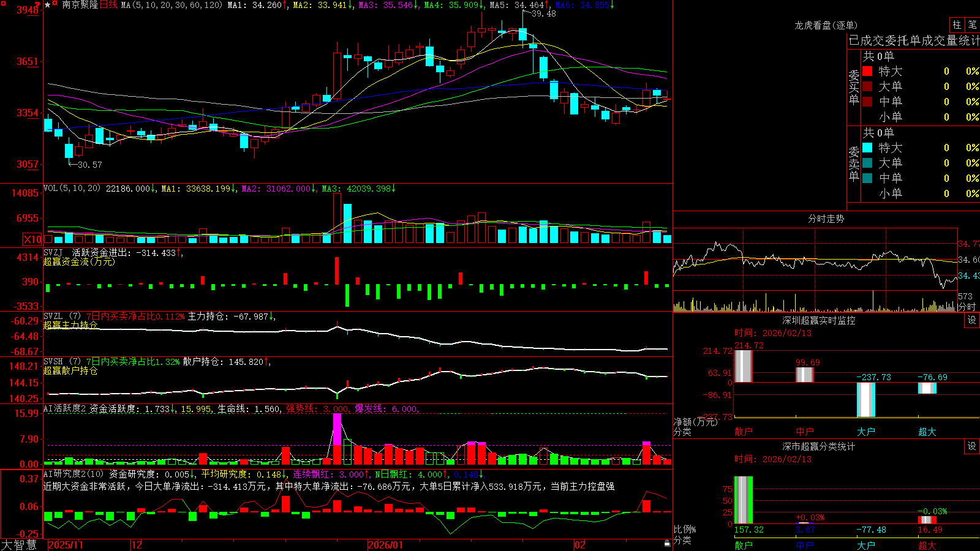The height and width of the screenshot is (551, 980).
Task: Click the 时间: 2026/02/13 text in 实时监控
Action: [x=773, y=333]
